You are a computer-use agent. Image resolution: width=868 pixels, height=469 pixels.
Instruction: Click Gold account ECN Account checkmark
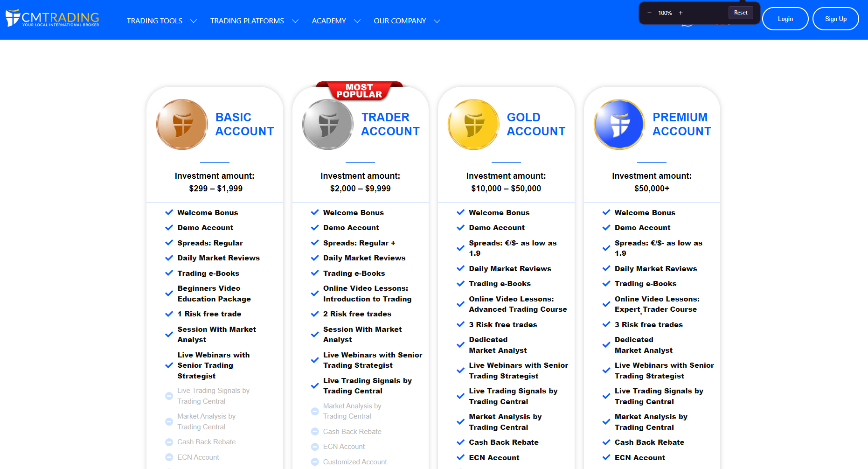(460, 457)
